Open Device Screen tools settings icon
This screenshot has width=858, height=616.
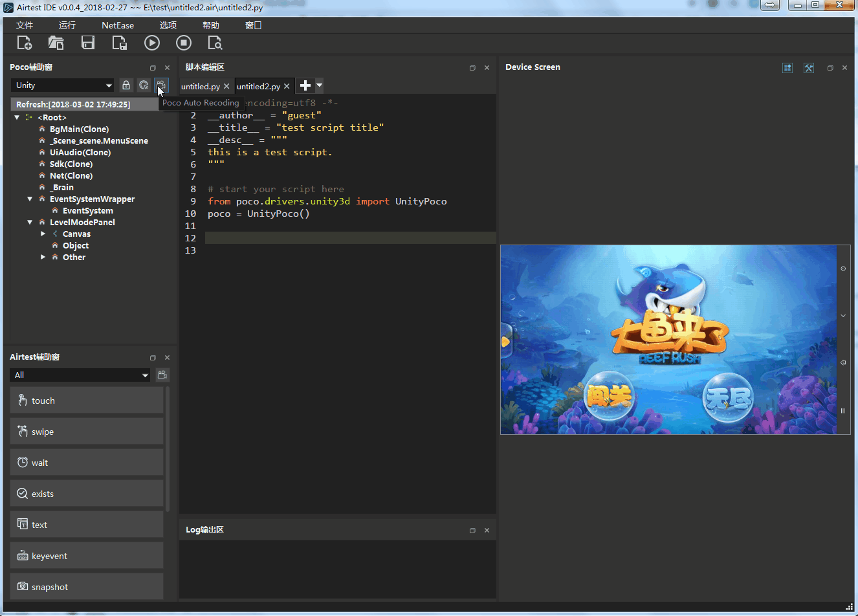(x=809, y=67)
